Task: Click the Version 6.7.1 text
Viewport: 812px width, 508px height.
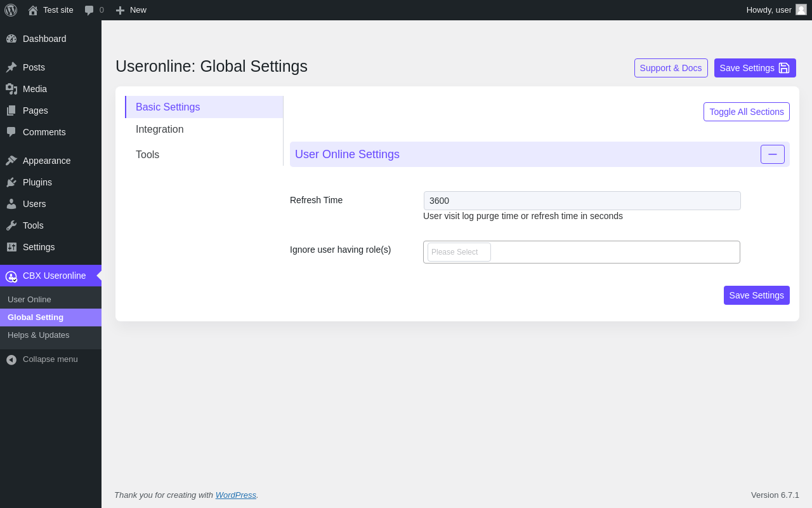Action: [775, 495]
